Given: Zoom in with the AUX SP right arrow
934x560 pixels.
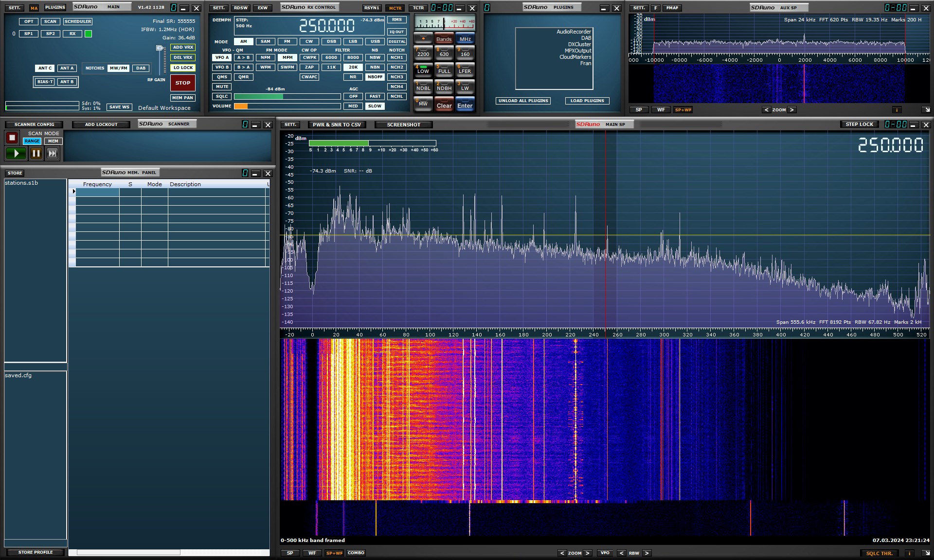Looking at the screenshot, I should pos(792,110).
